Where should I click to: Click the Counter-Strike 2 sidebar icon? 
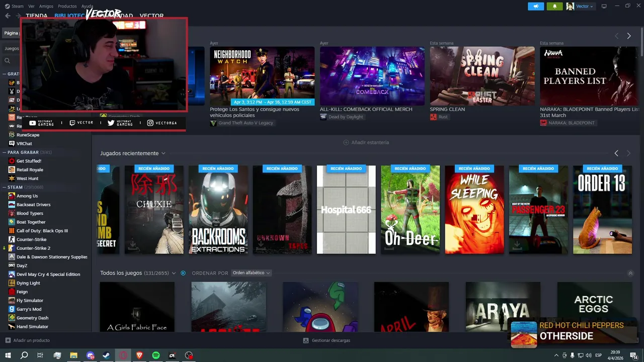tap(12, 248)
